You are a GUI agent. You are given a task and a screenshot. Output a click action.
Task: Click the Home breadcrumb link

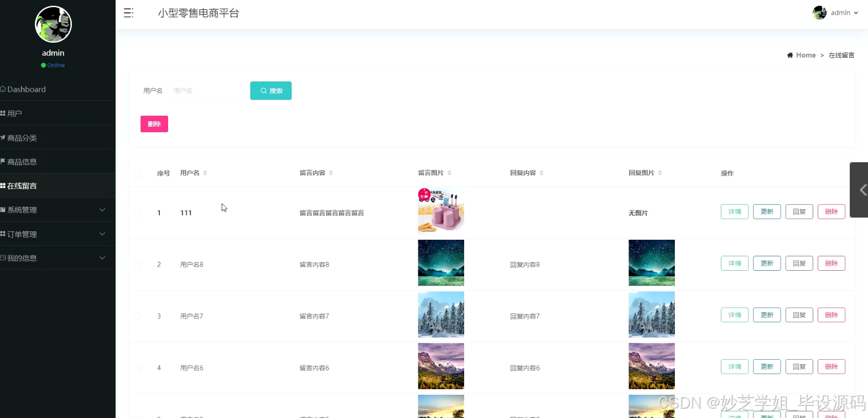point(805,55)
